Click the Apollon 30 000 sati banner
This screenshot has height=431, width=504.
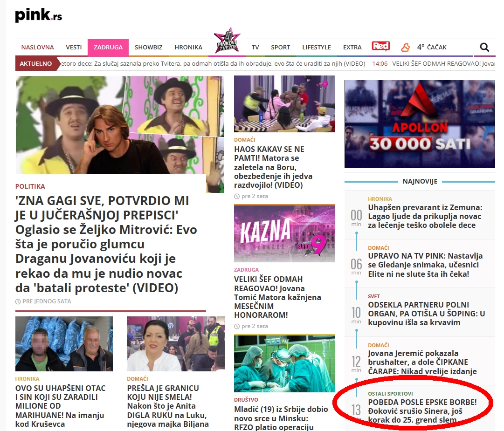(420, 124)
